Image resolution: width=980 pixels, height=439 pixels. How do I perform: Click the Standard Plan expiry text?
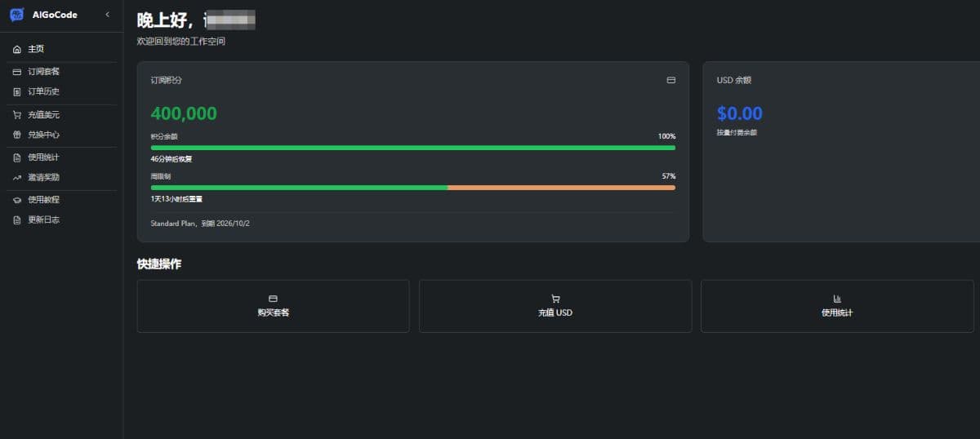tap(200, 224)
